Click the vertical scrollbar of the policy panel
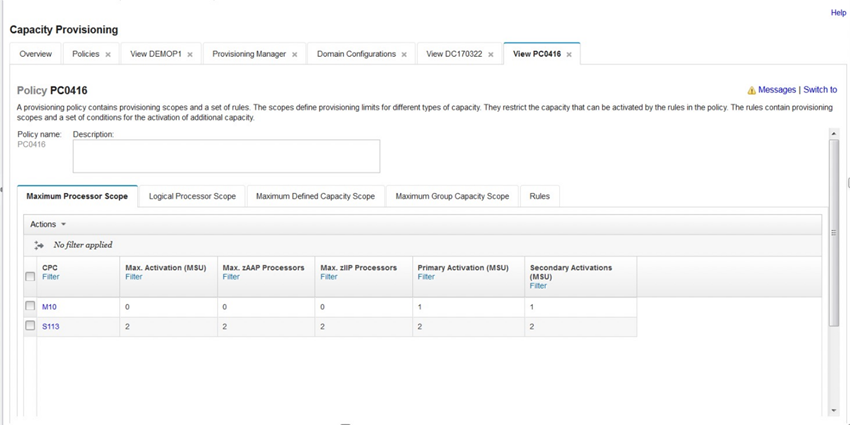Image resolution: width=850 pixels, height=425 pixels. coord(834,233)
